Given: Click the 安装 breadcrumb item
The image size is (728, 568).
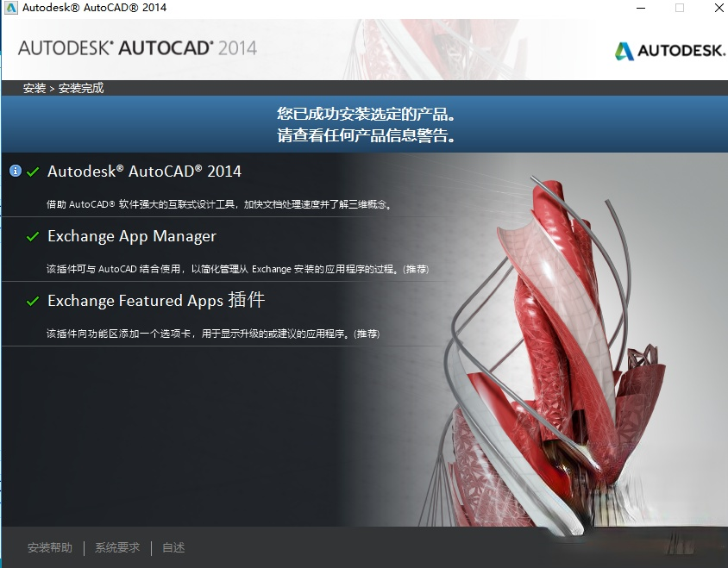Looking at the screenshot, I should coord(32,87).
